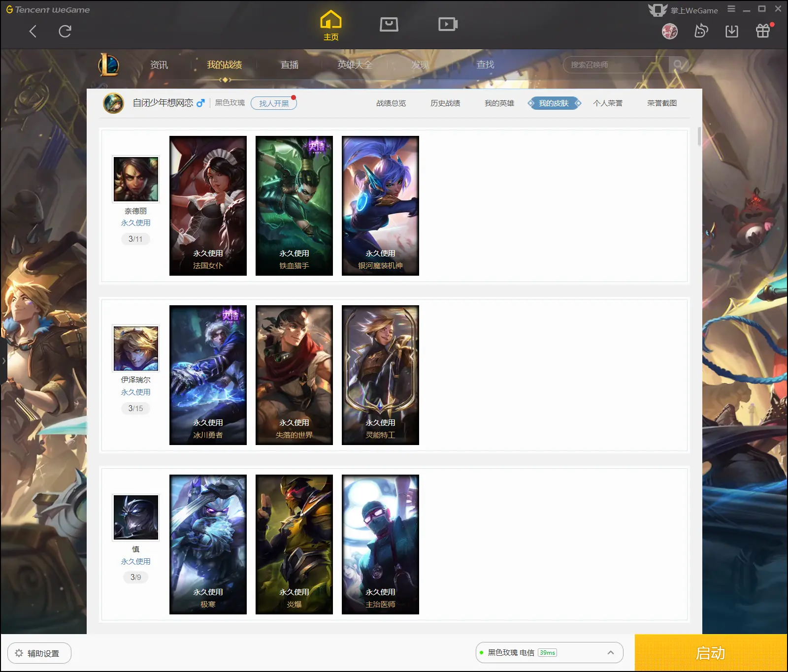
Task: Select the 我的战绩 tab
Action: click(225, 65)
